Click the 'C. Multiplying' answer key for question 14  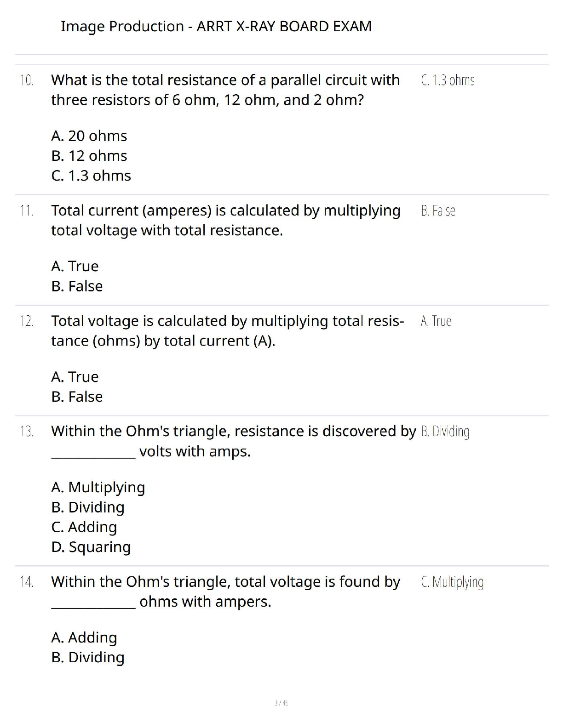(452, 582)
